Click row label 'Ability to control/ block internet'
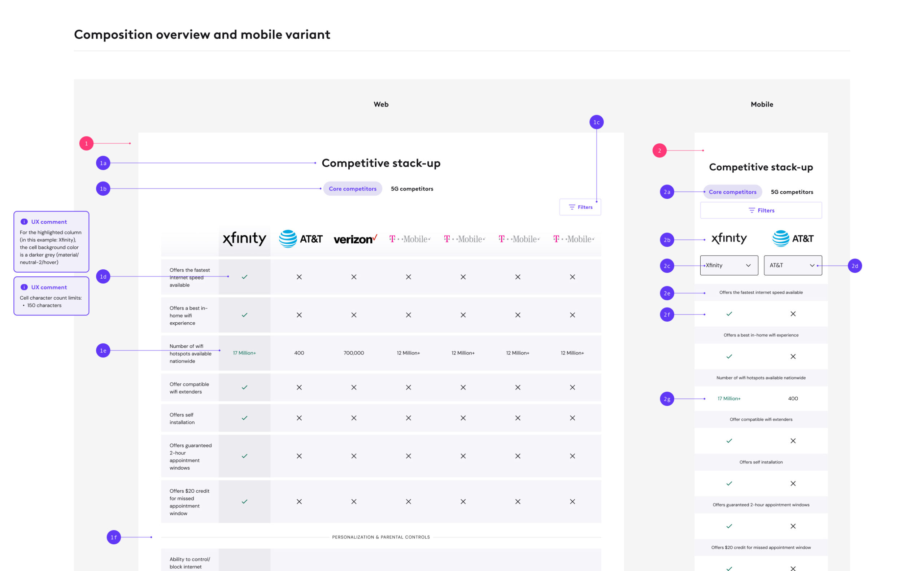924x571 pixels. pos(189,563)
